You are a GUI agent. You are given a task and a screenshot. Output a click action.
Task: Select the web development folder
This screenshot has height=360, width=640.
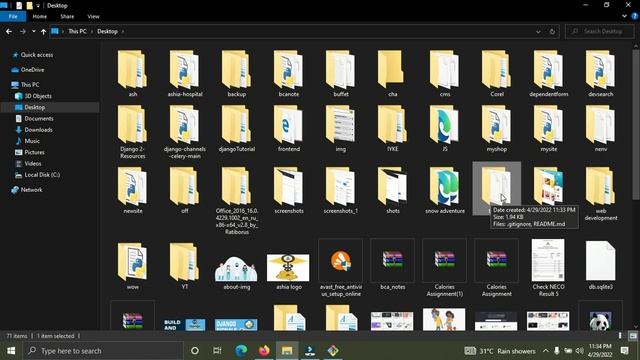tap(600, 193)
